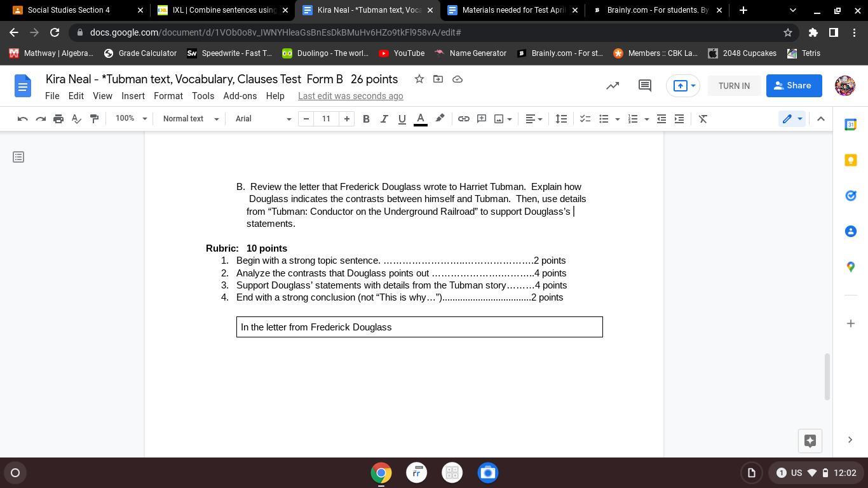Show the document outline
Viewport: 868px width, 488px height.
point(18,157)
